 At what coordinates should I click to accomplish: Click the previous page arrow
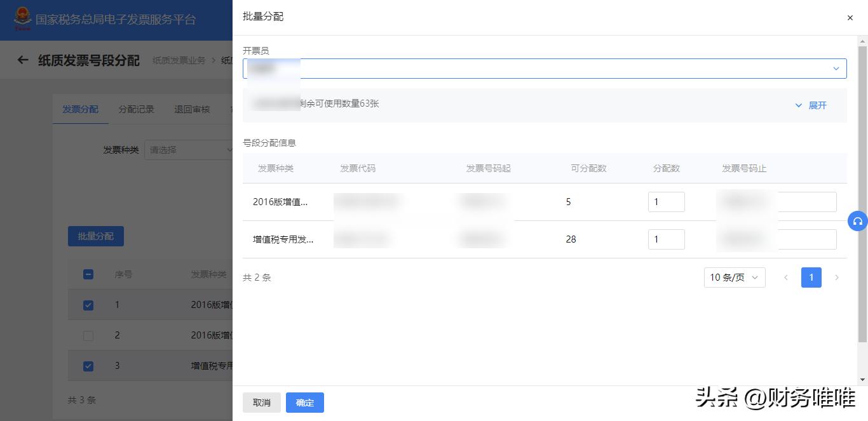coord(786,277)
